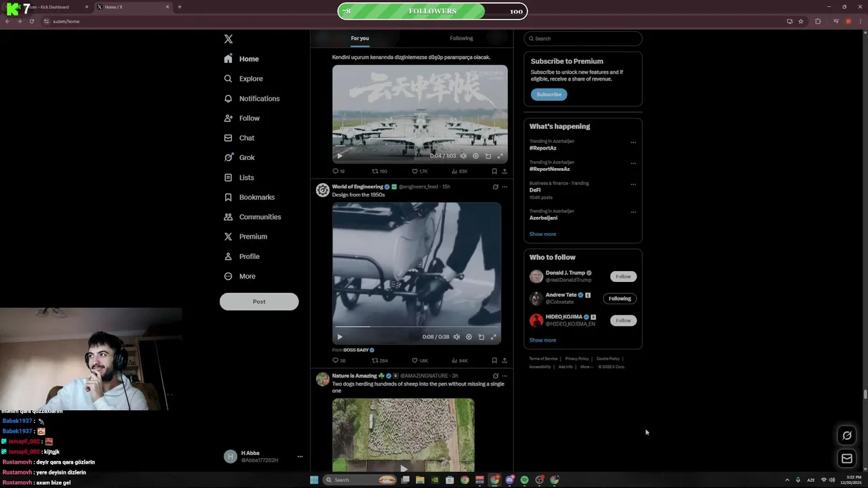Open options for #ReportNewsAz trend
Screen dimensions: 868x488
(633, 163)
